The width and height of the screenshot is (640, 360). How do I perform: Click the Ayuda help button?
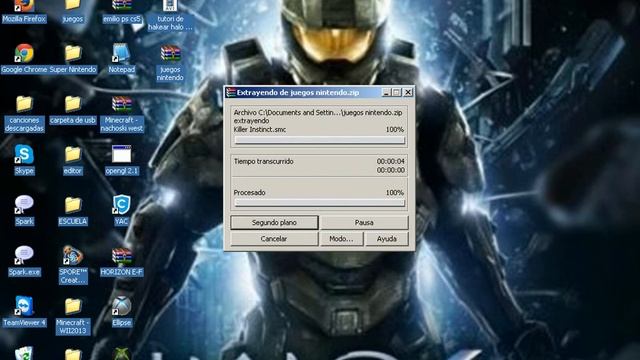pyautogui.click(x=387, y=239)
